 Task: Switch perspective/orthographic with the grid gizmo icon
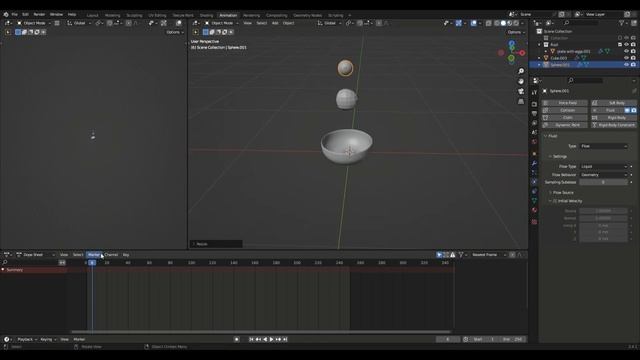click(x=521, y=101)
